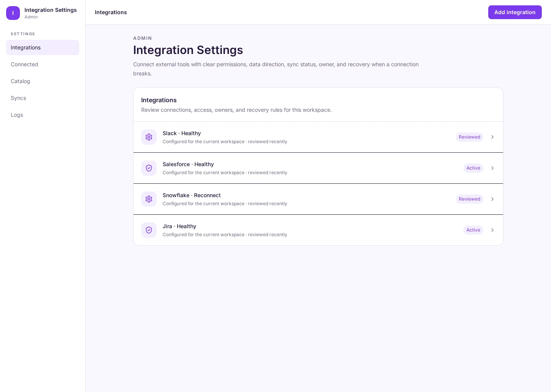Click 'Integration Settings' sidebar header title
Screen dimensions: 551x392
point(51,10)
